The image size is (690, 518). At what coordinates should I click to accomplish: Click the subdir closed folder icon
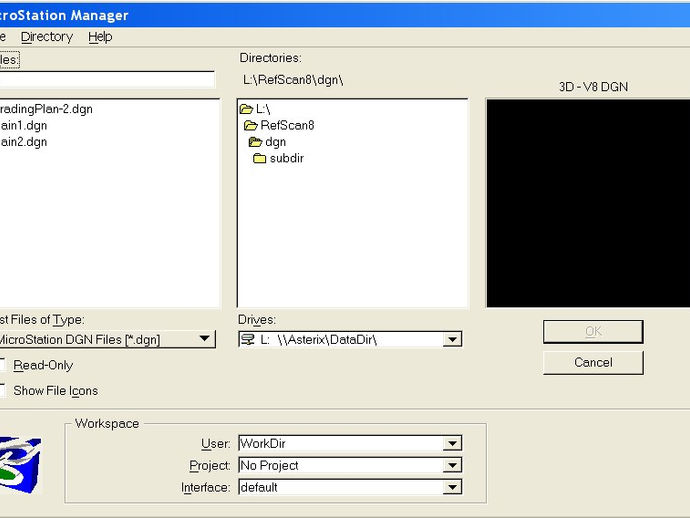tap(260, 158)
